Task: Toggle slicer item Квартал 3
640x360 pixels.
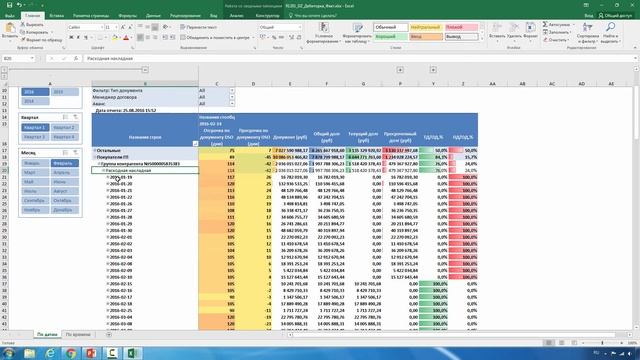Action: click(35, 137)
